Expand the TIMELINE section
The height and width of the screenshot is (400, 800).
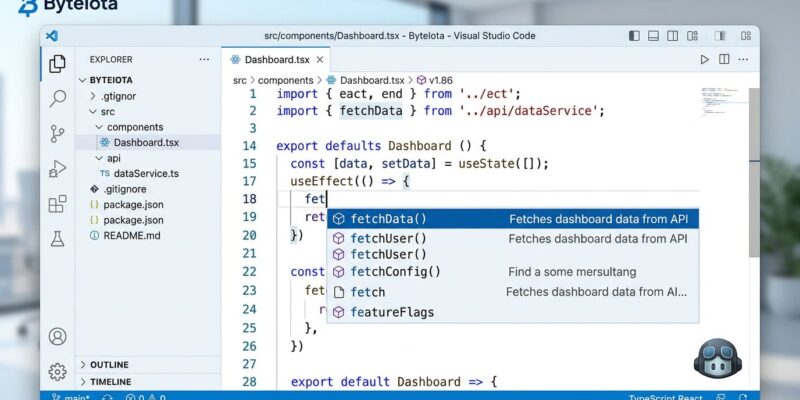(x=110, y=382)
